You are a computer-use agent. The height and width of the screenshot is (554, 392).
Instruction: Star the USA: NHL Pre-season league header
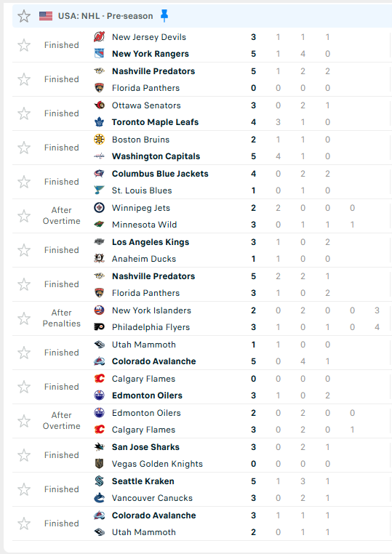tap(24, 16)
